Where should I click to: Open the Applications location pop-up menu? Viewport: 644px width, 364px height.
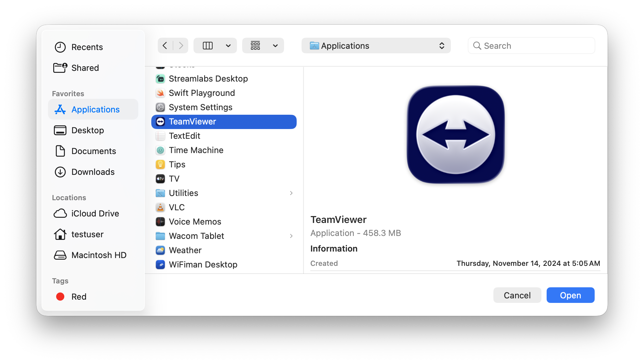point(376,45)
